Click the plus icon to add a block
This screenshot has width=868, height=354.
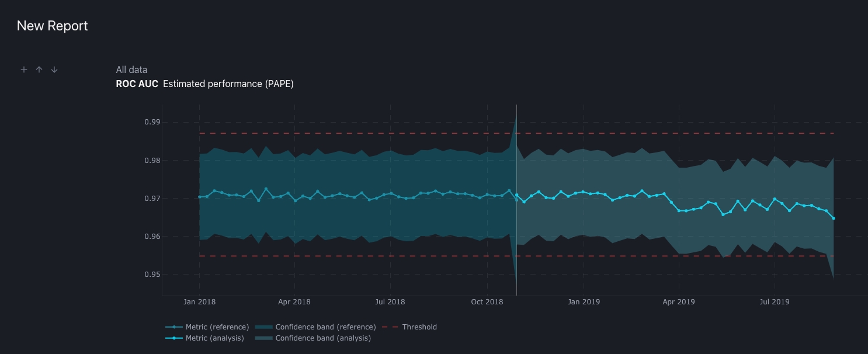pos(24,70)
